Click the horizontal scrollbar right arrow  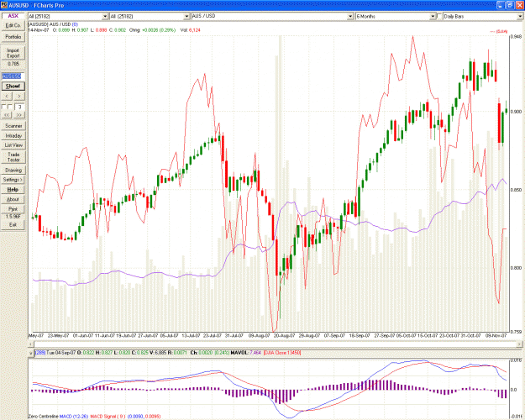(519, 344)
